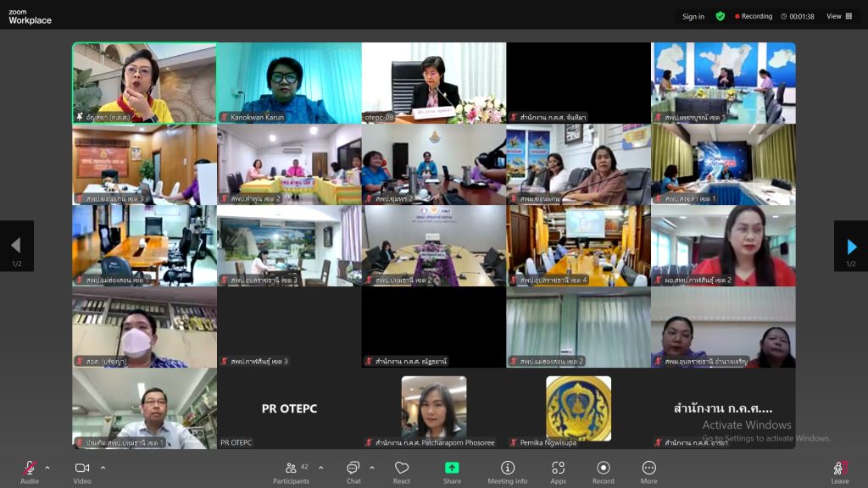
Task: Expand the Video options chevron
Action: [x=103, y=468]
